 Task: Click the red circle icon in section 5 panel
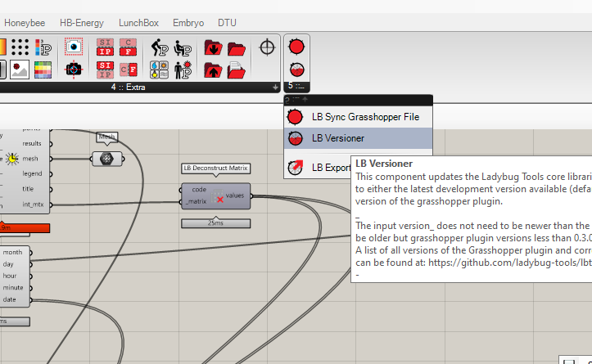pyautogui.click(x=296, y=47)
